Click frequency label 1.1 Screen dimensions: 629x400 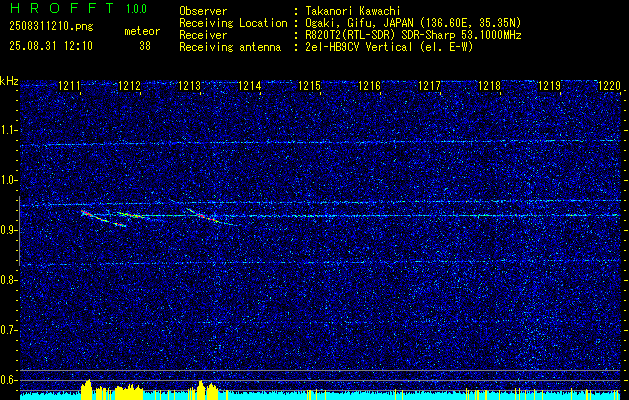point(9,130)
